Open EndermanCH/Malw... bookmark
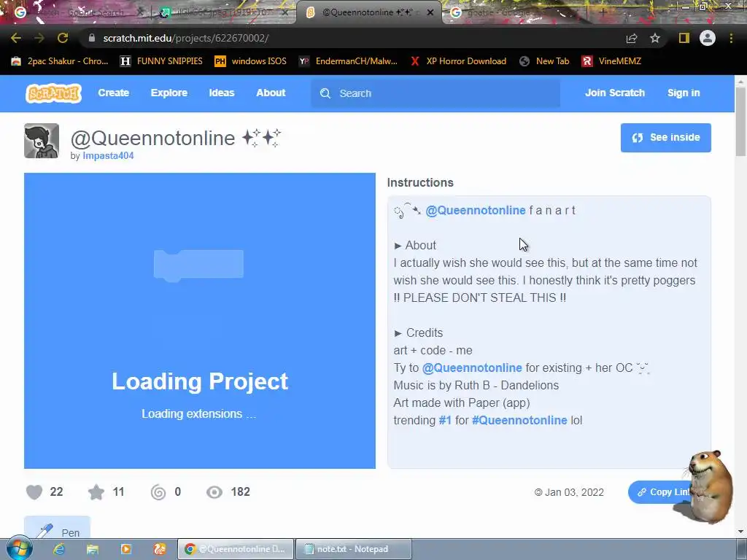This screenshot has height=560, width=747. click(348, 61)
